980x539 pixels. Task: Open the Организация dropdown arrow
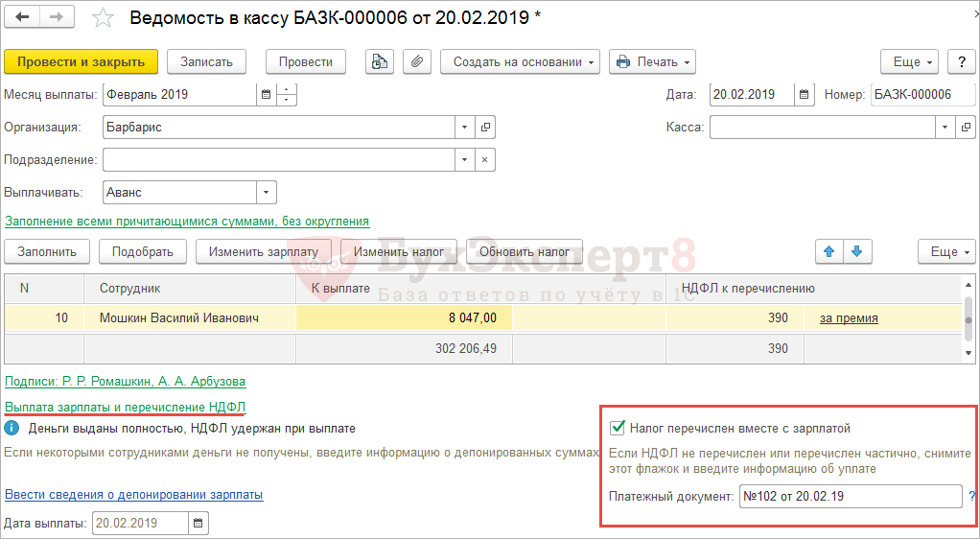(465, 127)
